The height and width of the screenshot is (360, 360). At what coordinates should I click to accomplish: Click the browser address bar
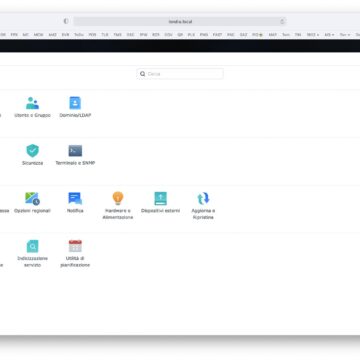(x=180, y=21)
